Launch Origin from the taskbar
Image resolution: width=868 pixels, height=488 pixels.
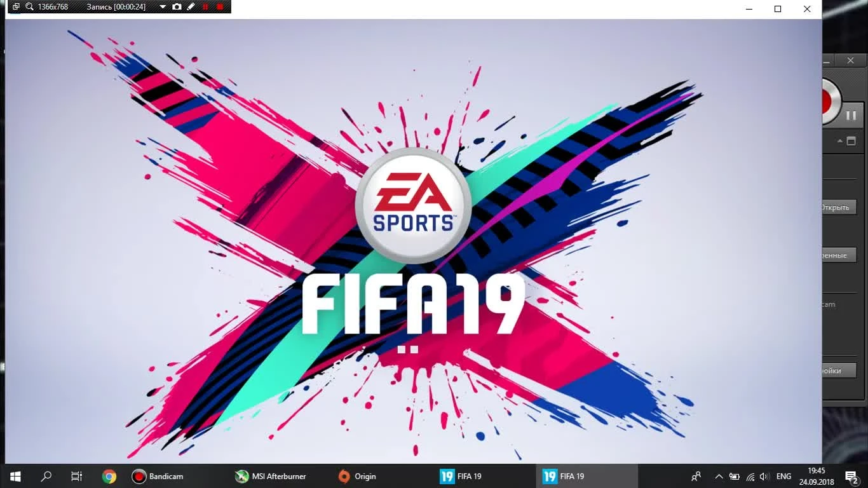pos(357,476)
